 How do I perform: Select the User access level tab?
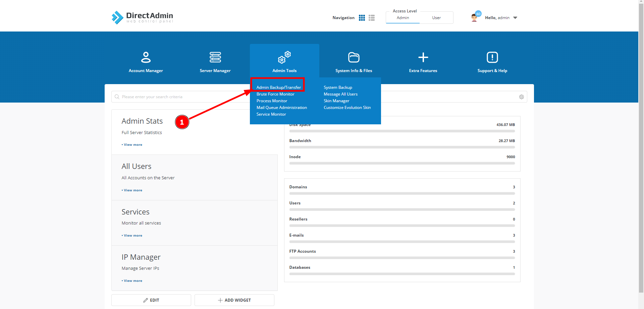(x=436, y=18)
